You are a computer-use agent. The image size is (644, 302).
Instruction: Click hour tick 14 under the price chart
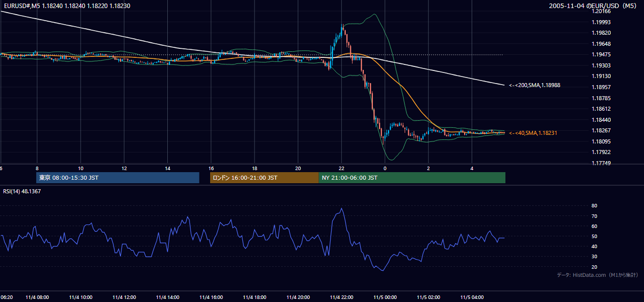(x=167, y=168)
